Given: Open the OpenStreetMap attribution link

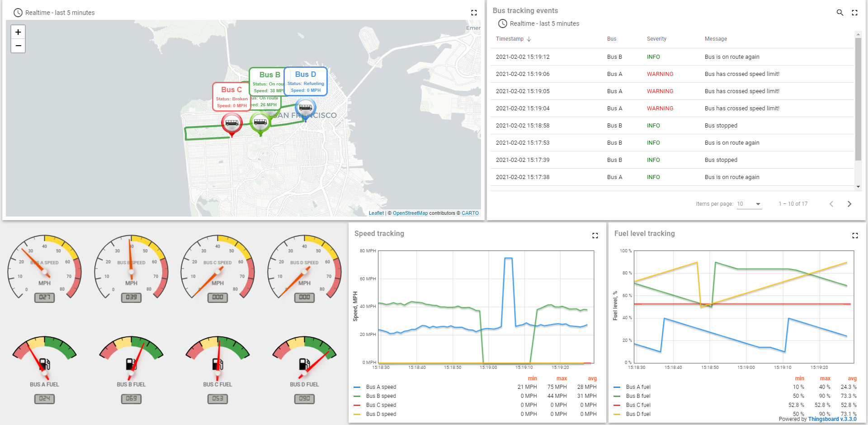Looking at the screenshot, I should [x=410, y=213].
